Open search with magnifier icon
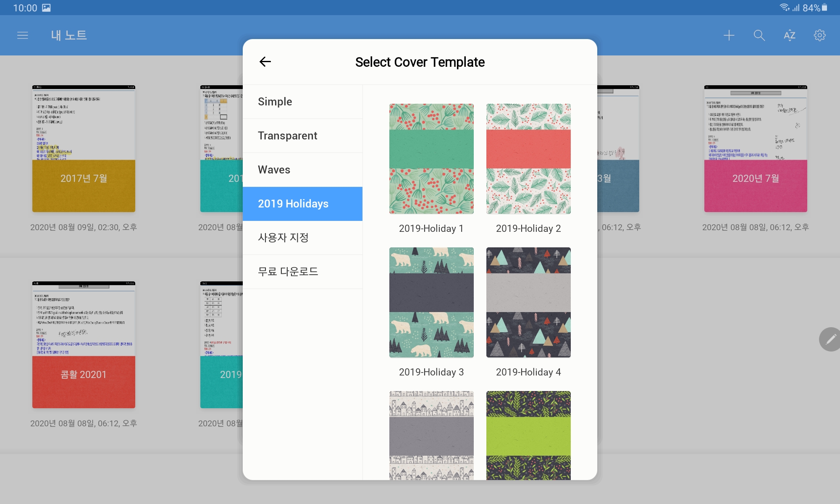This screenshot has width=840, height=504. pos(759,35)
